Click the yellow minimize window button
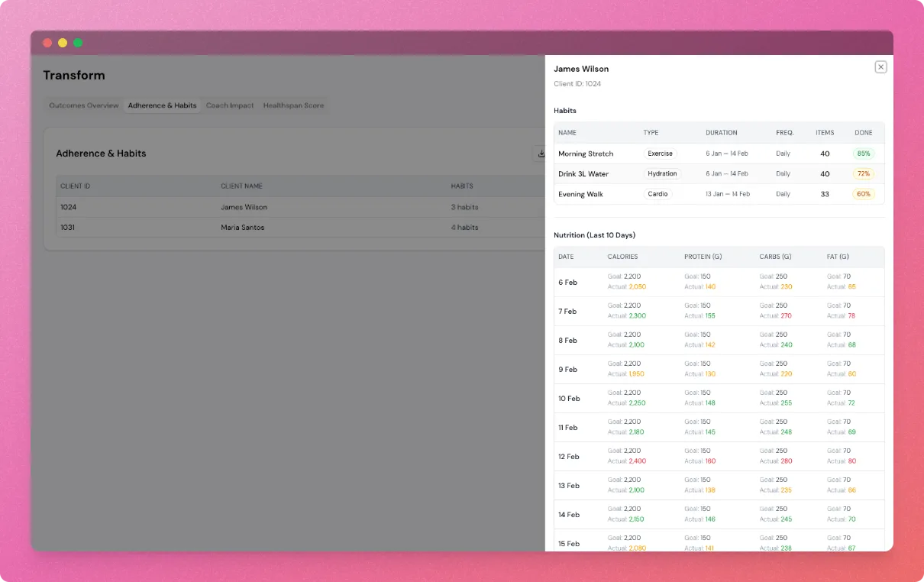Screen dimensions: 924x582 (63, 43)
